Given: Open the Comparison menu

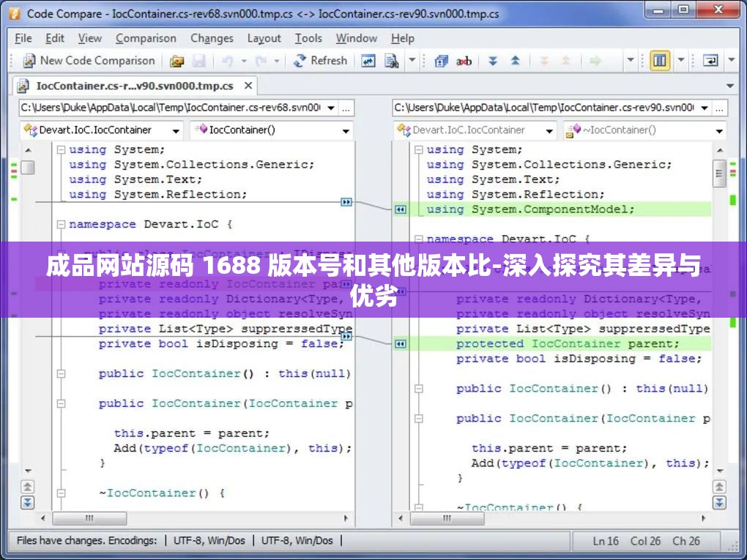Looking at the screenshot, I should tap(146, 38).
